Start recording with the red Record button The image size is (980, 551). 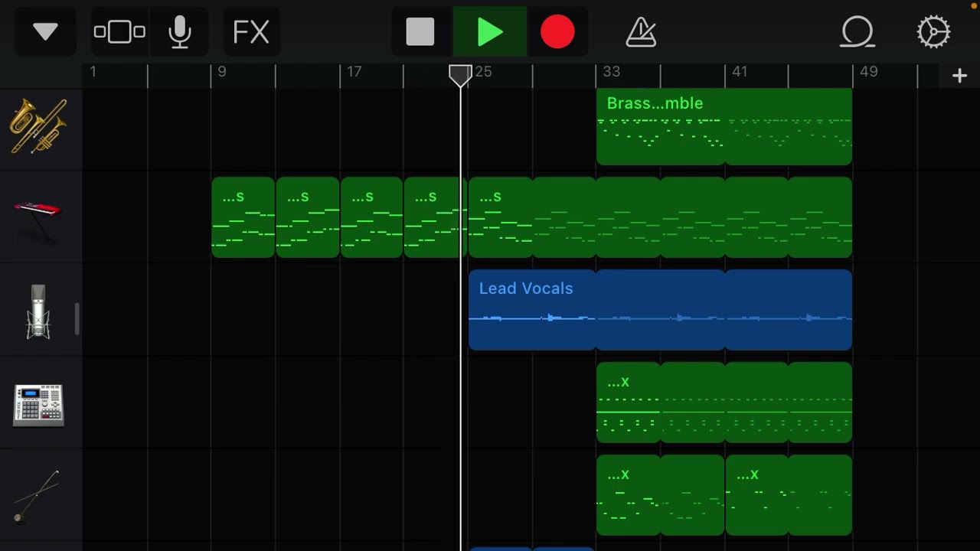(x=557, y=32)
